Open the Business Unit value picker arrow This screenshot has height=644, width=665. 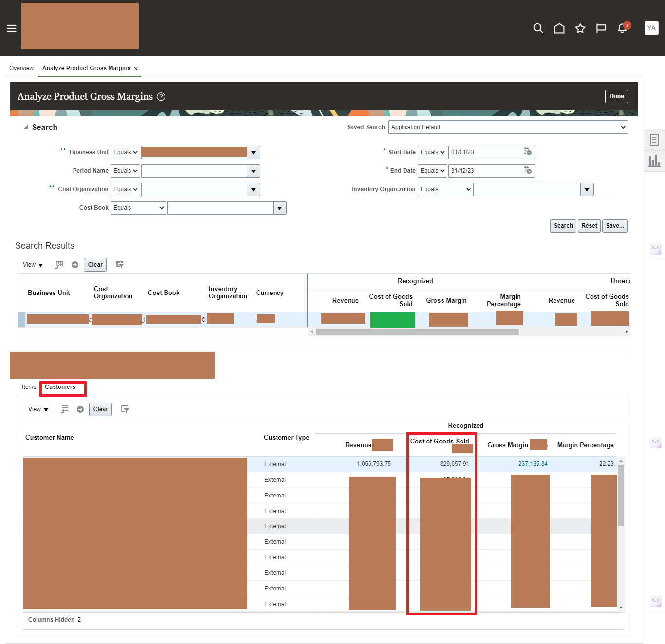pyautogui.click(x=253, y=152)
